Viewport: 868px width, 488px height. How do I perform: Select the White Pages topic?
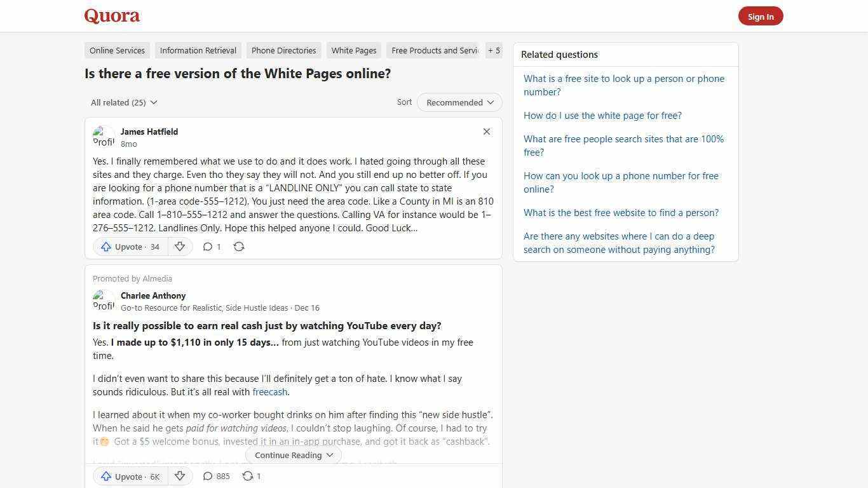tap(354, 50)
